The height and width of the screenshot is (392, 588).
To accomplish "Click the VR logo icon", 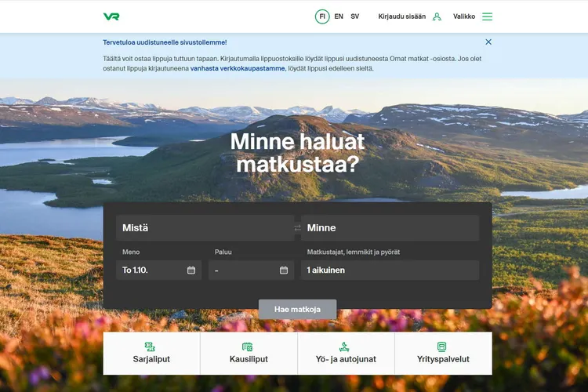I will click(x=111, y=16).
